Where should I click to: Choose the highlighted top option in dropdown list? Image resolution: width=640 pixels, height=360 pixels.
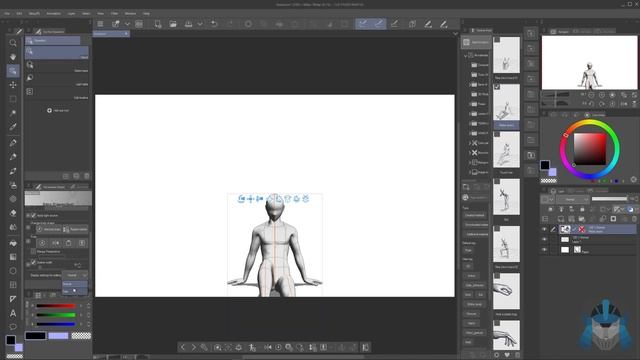[74, 284]
